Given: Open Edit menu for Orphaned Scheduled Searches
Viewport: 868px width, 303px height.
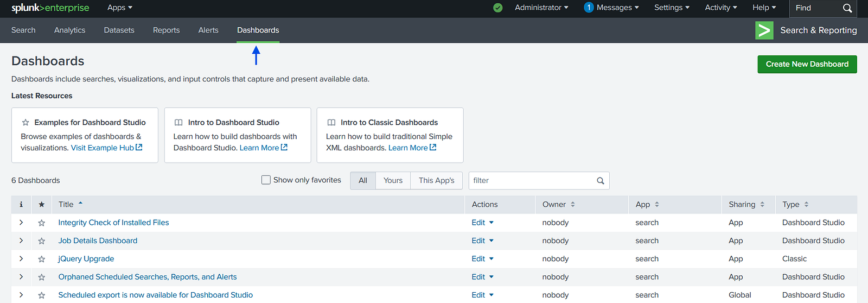Looking at the screenshot, I should pyautogui.click(x=483, y=277).
